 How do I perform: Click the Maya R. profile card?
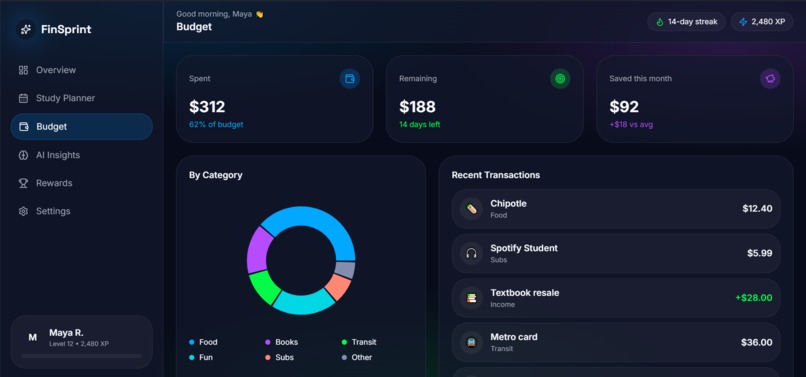81,342
